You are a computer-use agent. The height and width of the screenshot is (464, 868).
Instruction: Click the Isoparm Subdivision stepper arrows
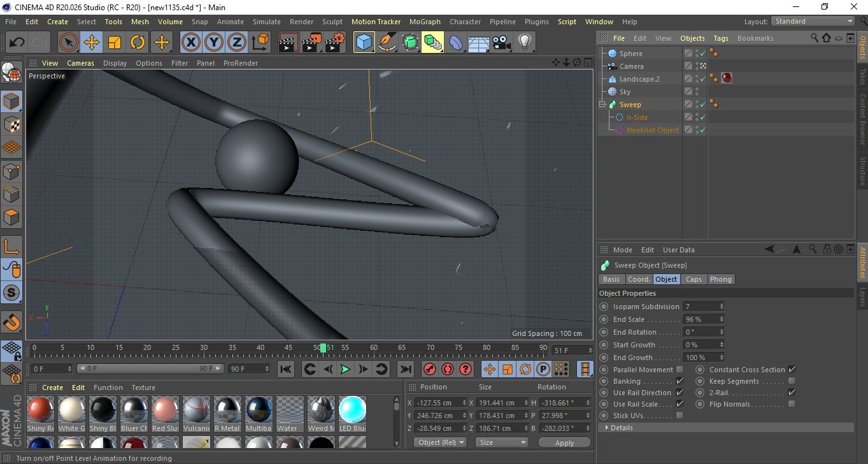click(x=722, y=307)
